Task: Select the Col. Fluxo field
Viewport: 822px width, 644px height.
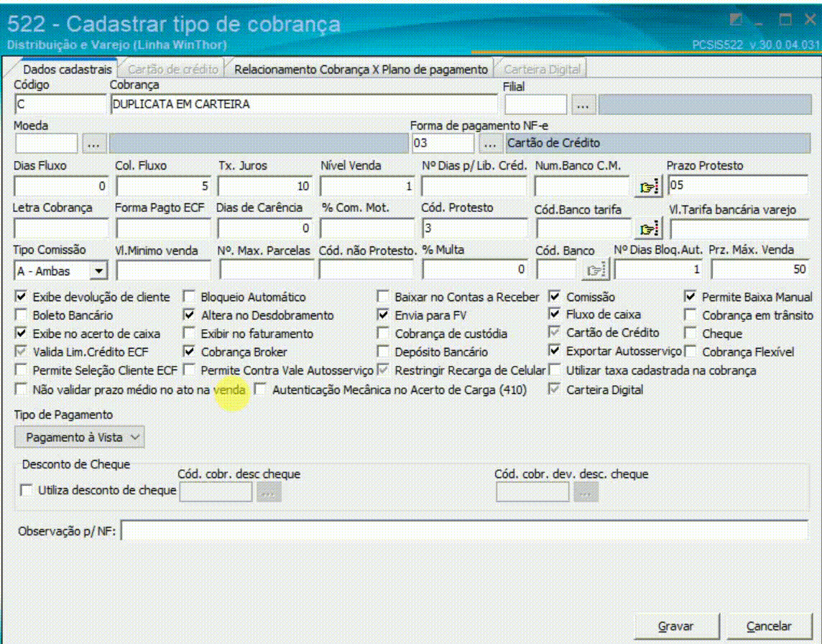Action: [x=162, y=186]
